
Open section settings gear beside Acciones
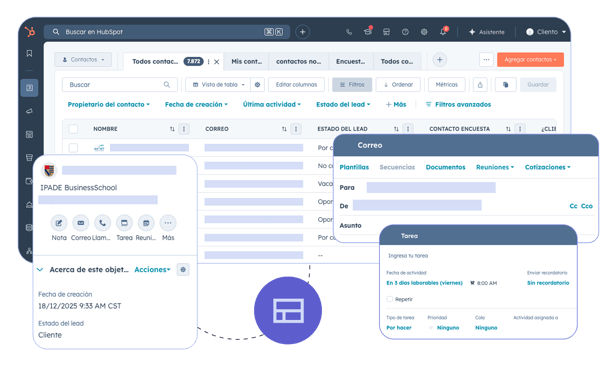click(x=183, y=270)
